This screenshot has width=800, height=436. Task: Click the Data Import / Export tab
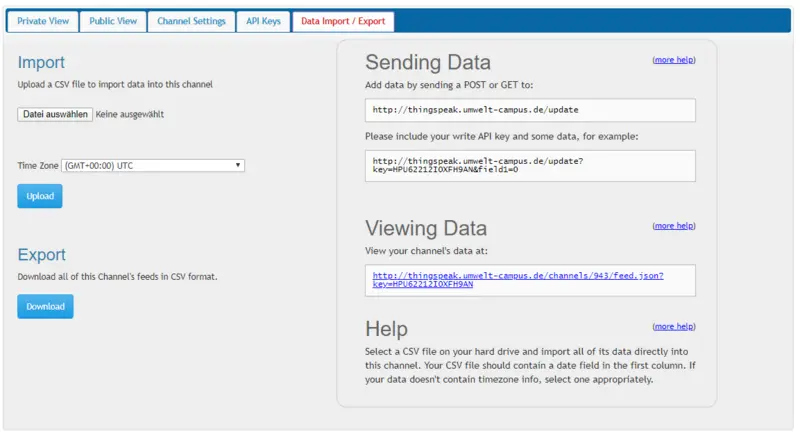coord(342,21)
